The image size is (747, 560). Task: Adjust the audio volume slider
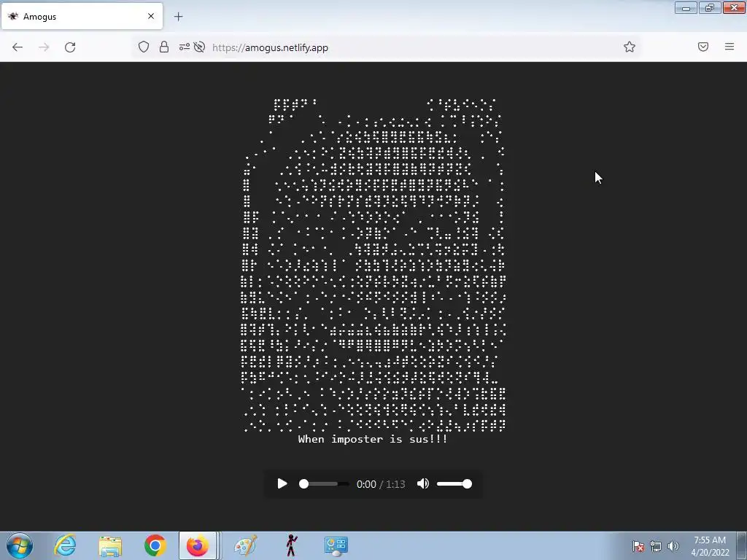click(x=454, y=484)
